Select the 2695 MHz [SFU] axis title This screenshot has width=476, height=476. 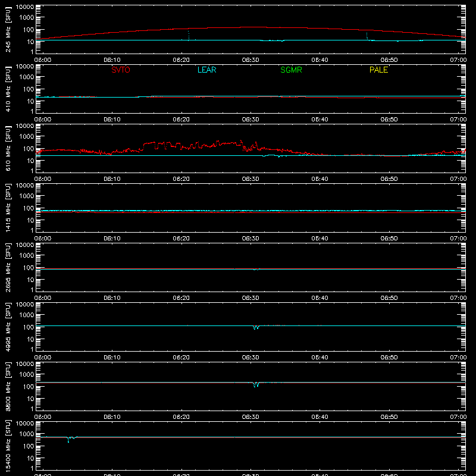8,267
